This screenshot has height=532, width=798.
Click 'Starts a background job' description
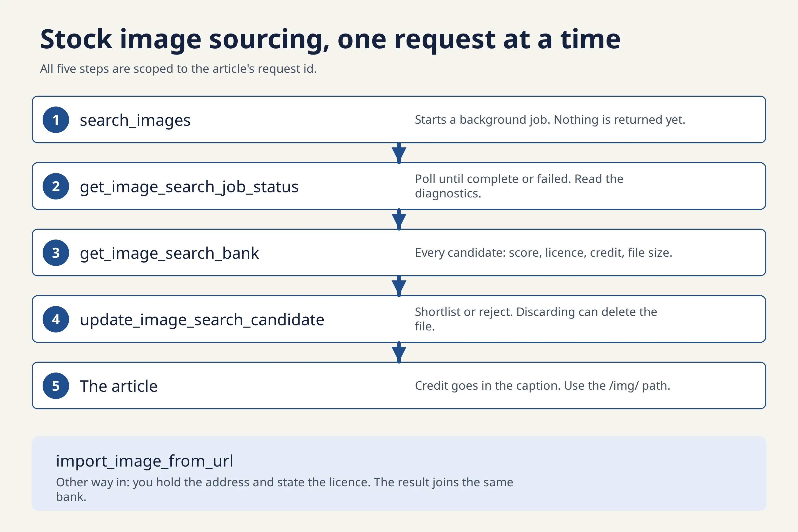[550, 120]
